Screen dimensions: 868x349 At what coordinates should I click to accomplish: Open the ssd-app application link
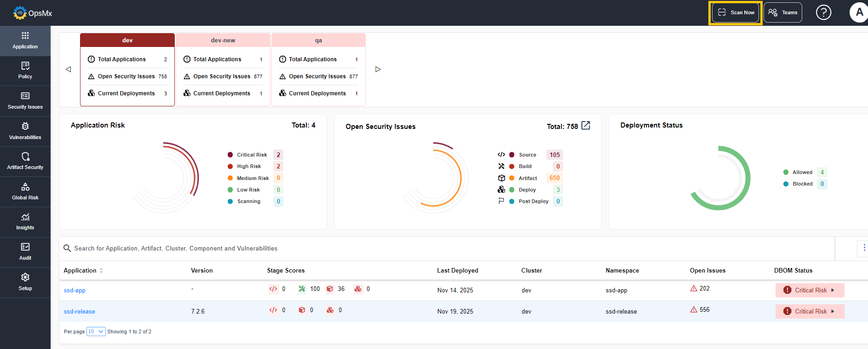[75, 291]
